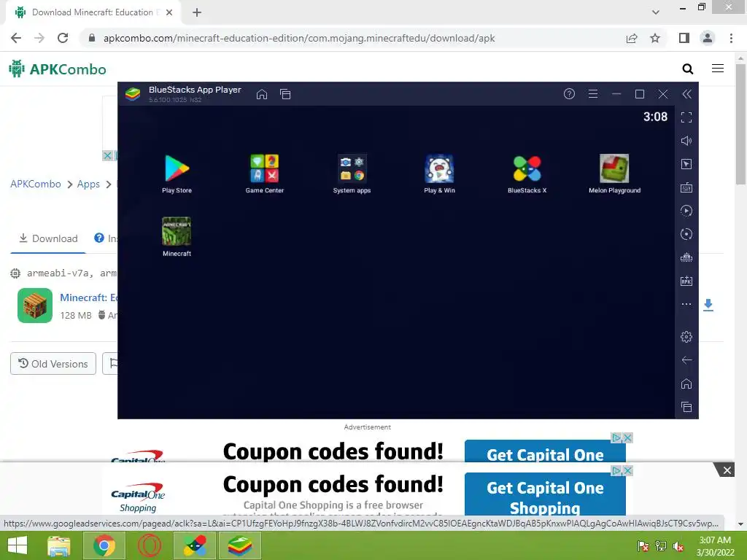Screen dimensions: 747x560
Task: Collapse the BlueStacks side toolbar
Action: click(686, 94)
